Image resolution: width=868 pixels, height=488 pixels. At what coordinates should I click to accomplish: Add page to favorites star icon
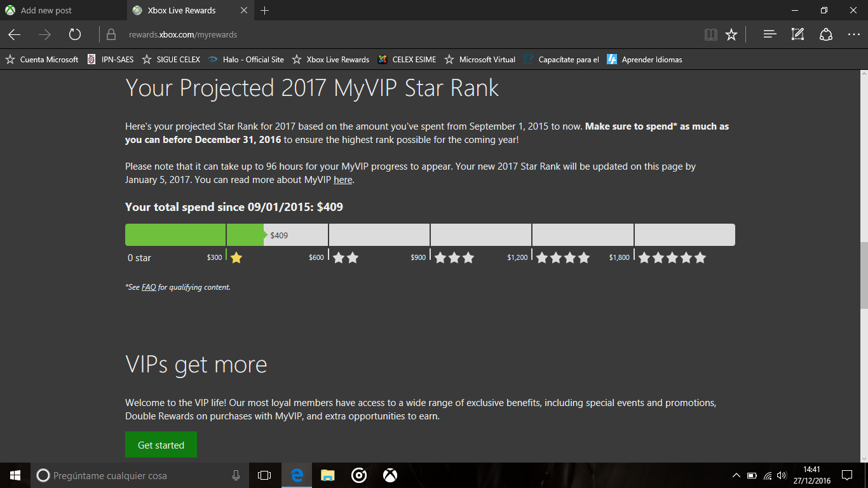(731, 35)
